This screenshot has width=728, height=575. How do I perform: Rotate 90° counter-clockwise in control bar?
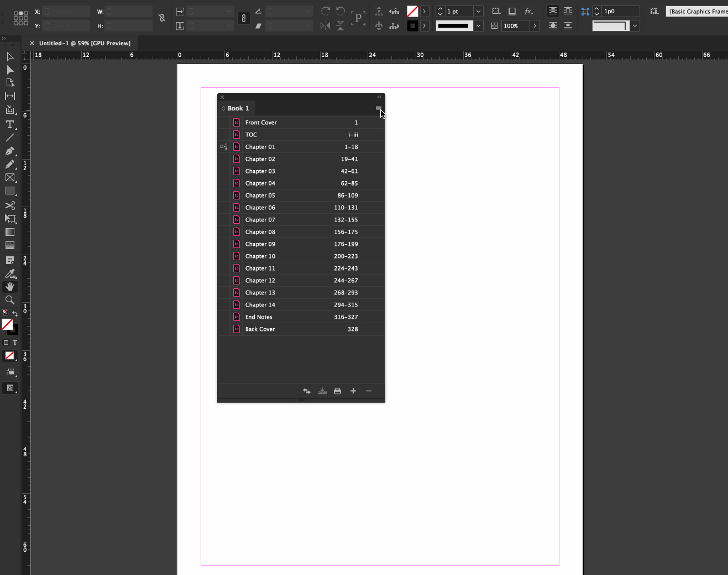(x=341, y=11)
